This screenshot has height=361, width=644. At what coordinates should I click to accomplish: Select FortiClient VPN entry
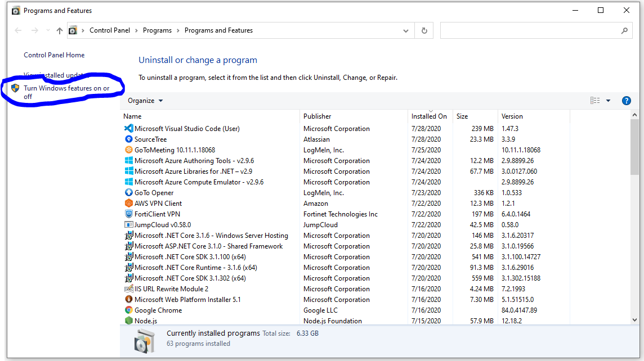point(157,214)
